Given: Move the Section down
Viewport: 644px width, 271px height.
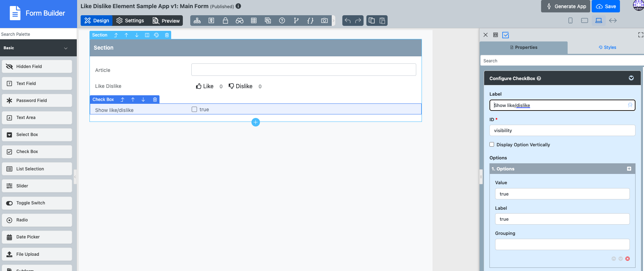Looking at the screenshot, I should pos(137,35).
